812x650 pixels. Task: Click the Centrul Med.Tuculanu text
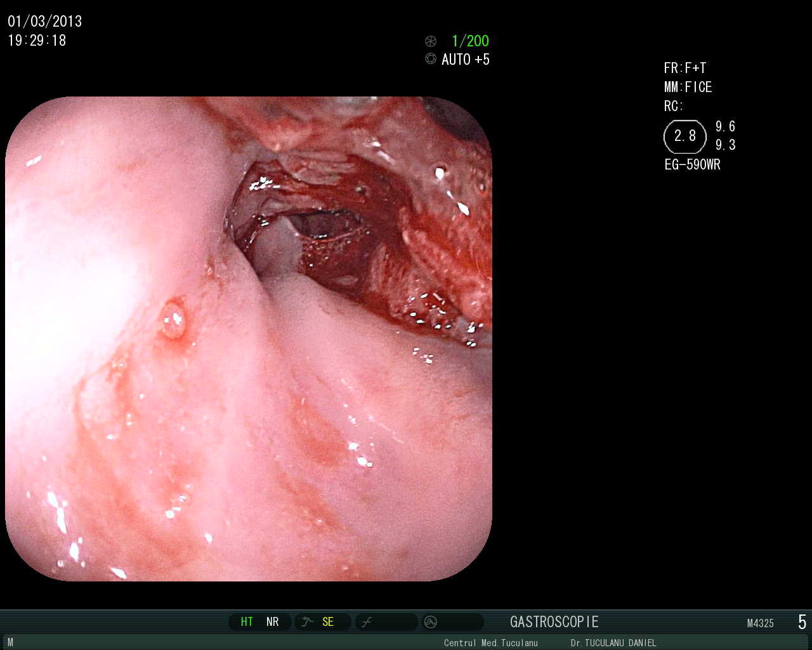tap(491, 643)
